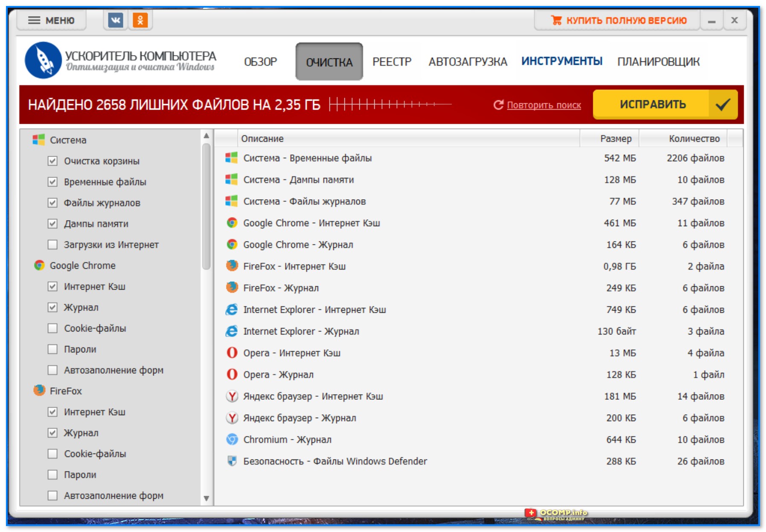This screenshot has width=766, height=532.
Task: Click IE icon beside Internet Explorer - Интернет Кэш
Action: [232, 309]
